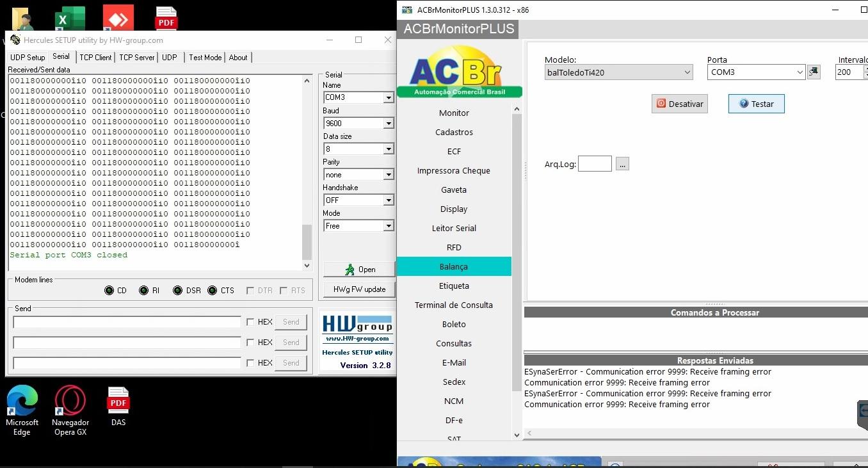Switch to the UDP Setup tab
Viewport: 868px width, 468px height.
(28, 58)
